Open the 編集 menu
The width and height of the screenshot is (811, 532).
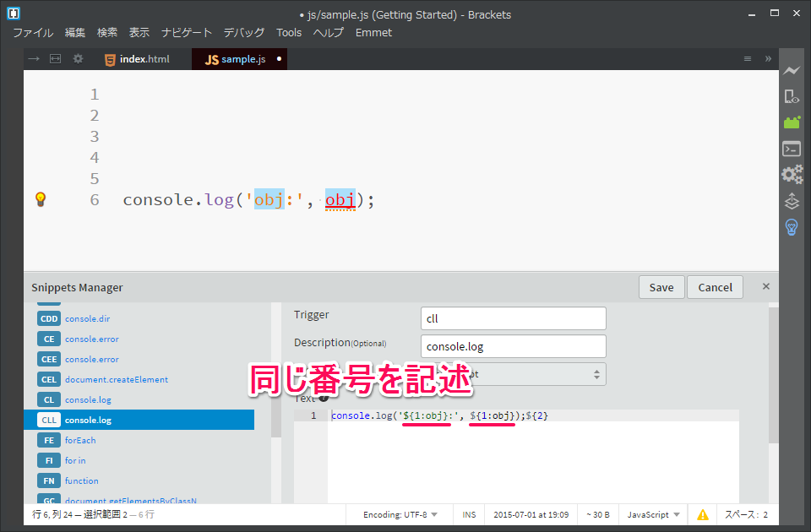coord(75,33)
